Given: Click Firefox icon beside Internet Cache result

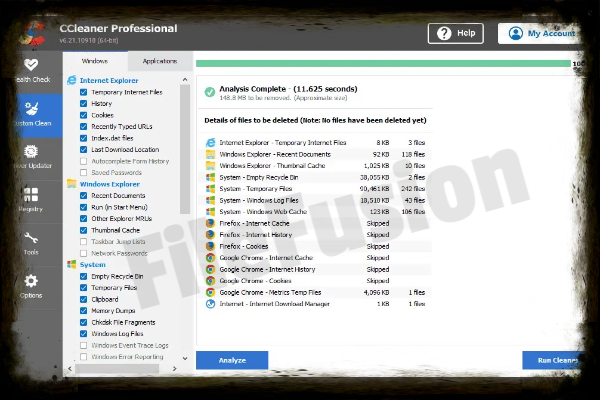Looking at the screenshot, I should point(210,223).
